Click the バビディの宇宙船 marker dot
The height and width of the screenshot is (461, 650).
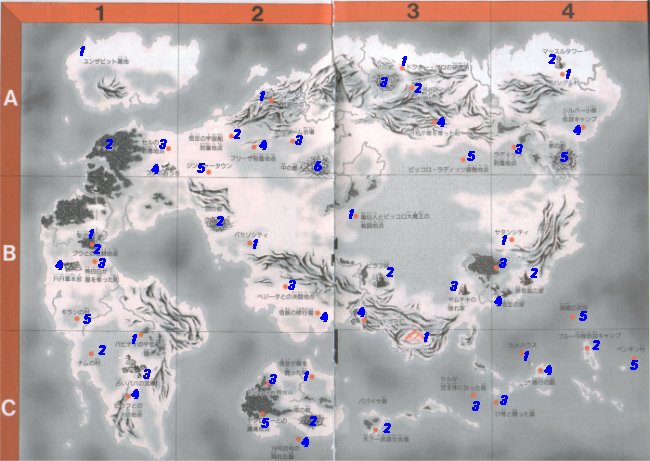[141, 334]
